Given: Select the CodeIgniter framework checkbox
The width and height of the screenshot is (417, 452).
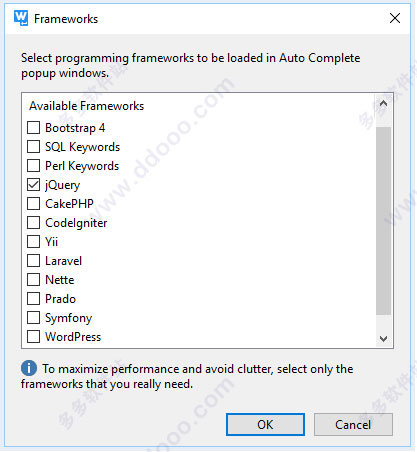Looking at the screenshot, I should [x=33, y=223].
